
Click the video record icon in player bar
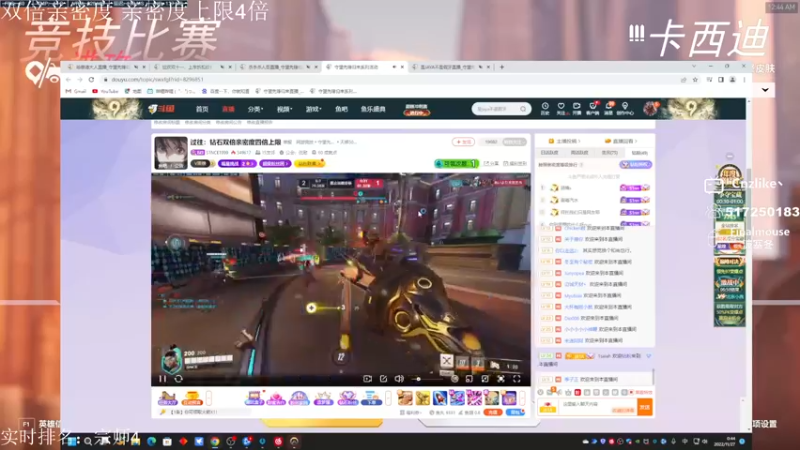[367, 379]
